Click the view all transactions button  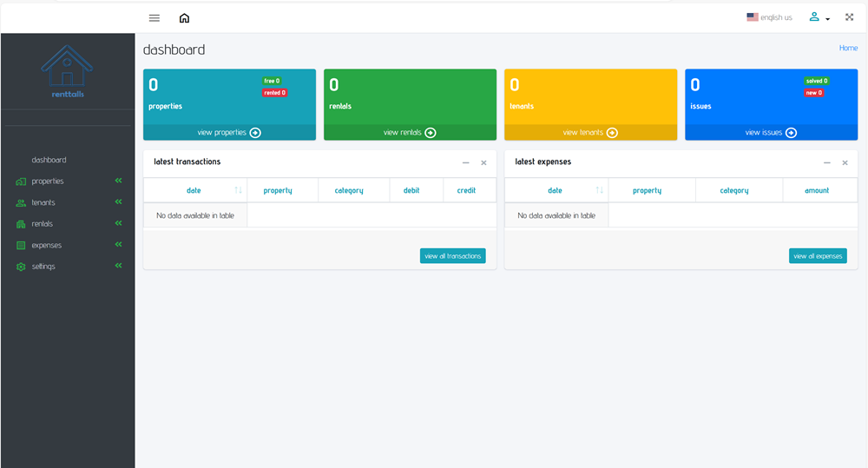click(x=452, y=256)
